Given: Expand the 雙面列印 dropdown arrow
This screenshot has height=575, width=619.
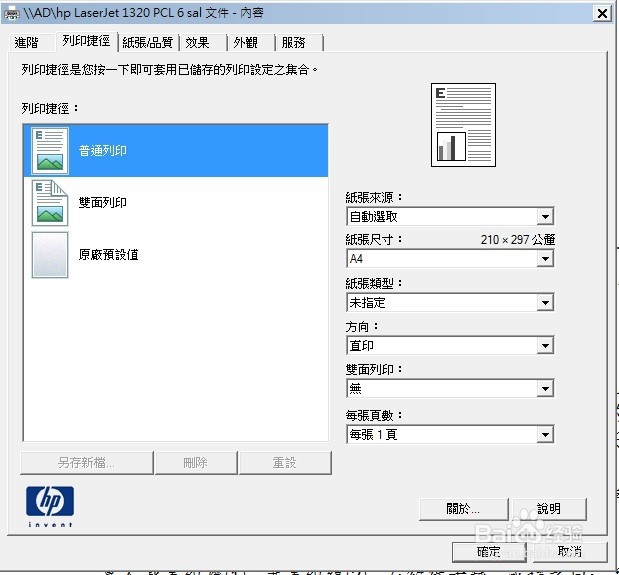Looking at the screenshot, I should [x=545, y=389].
